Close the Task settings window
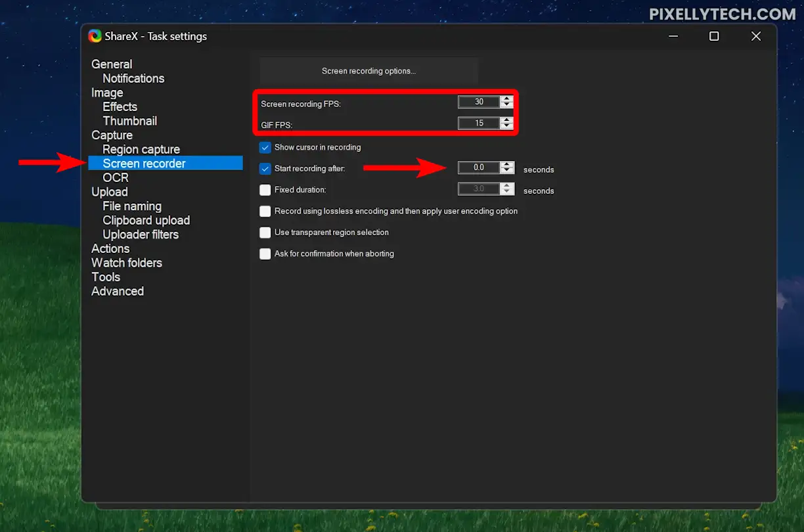Image resolution: width=804 pixels, height=532 pixels. coord(756,36)
